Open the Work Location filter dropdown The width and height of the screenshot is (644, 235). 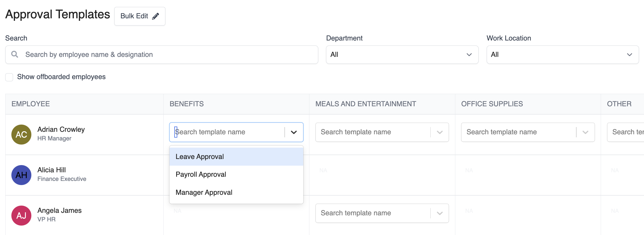[562, 55]
